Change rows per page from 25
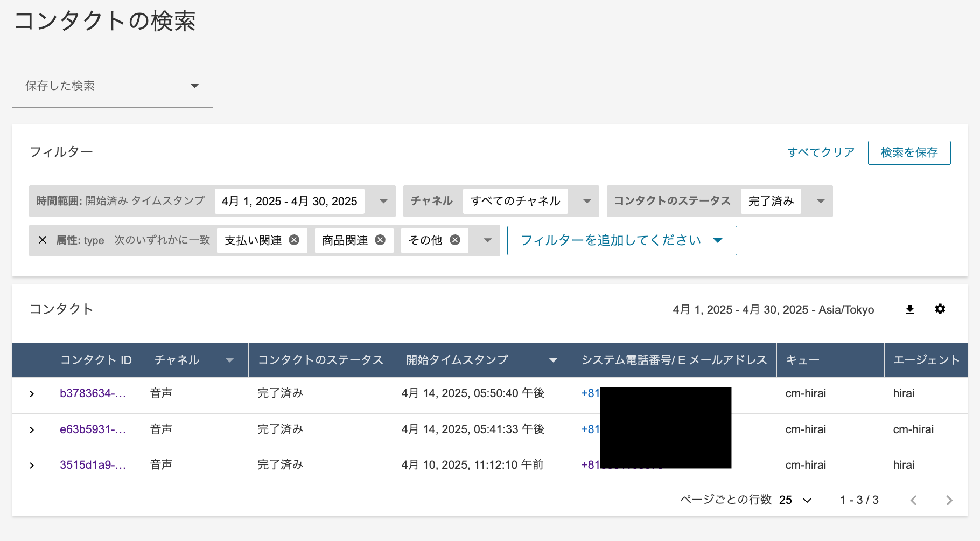This screenshot has height=541, width=980. click(795, 500)
